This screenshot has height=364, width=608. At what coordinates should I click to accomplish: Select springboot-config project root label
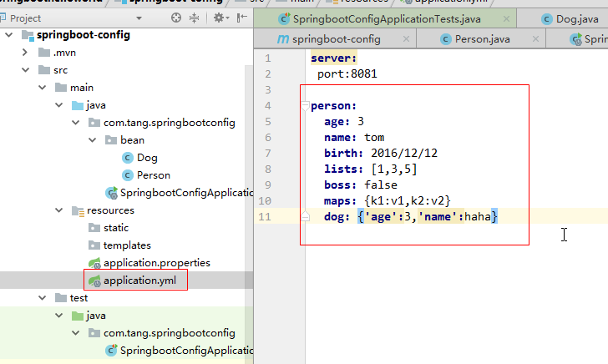[84, 35]
